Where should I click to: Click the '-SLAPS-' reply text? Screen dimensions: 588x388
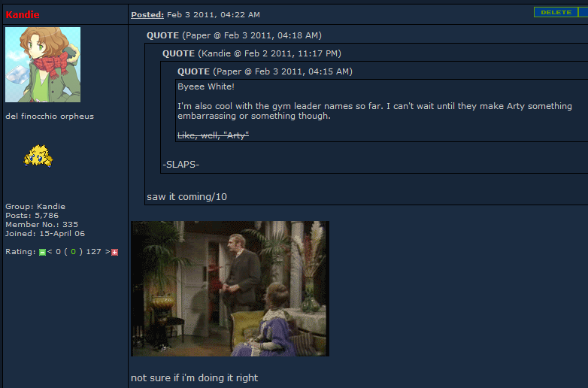pyautogui.click(x=181, y=164)
